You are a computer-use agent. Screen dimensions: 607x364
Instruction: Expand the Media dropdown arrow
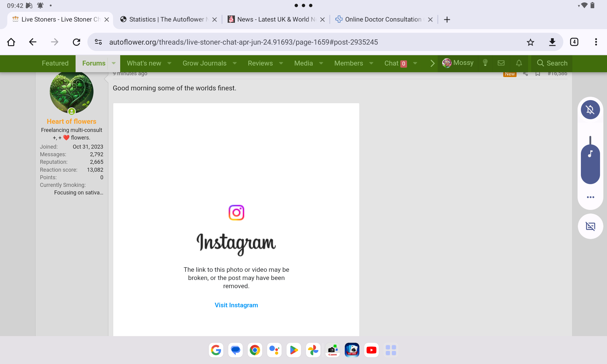321,63
